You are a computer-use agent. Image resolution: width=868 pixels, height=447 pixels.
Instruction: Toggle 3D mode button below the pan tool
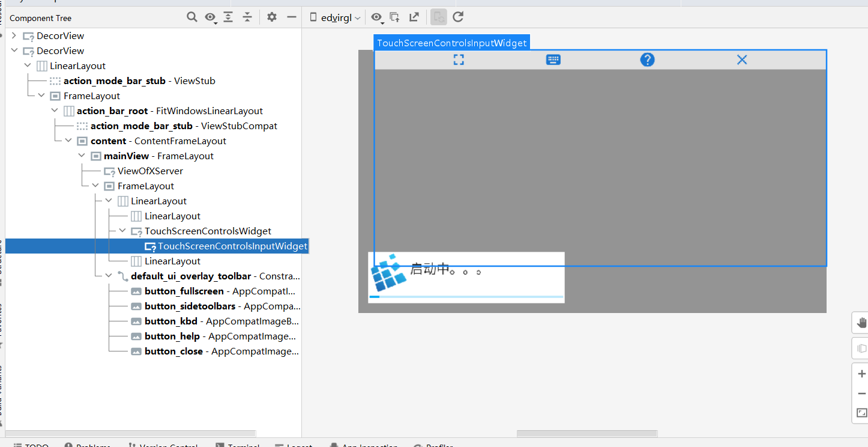click(x=862, y=348)
